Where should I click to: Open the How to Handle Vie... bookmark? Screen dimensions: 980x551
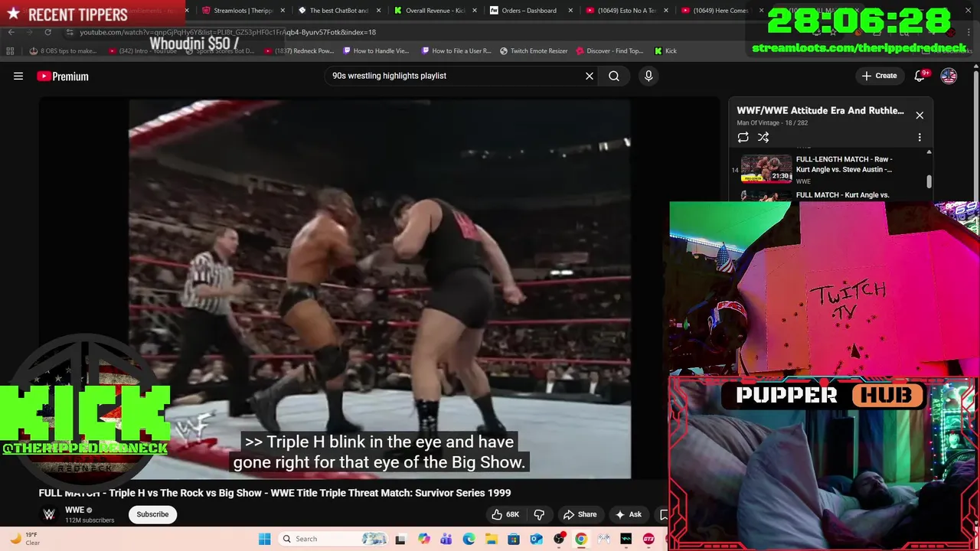[x=377, y=51]
